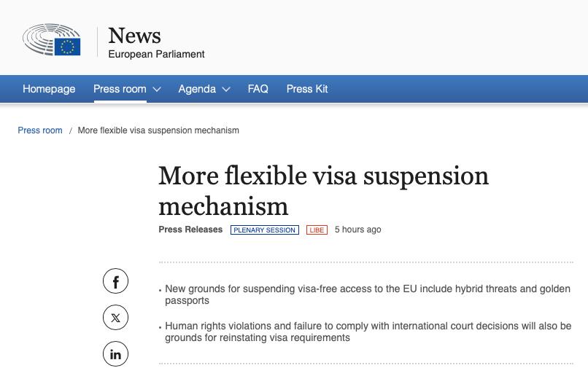Image resolution: width=588 pixels, height=368 pixels.
Task: Click the bullet point about human rights violations
Action: click(368, 332)
